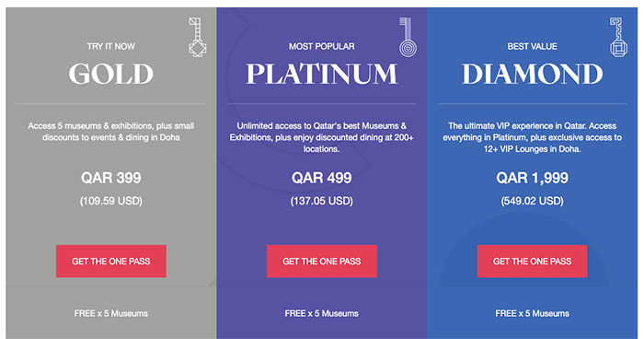Click the TRY IT NOW label
The height and width of the screenshot is (339, 644).
[111, 46]
